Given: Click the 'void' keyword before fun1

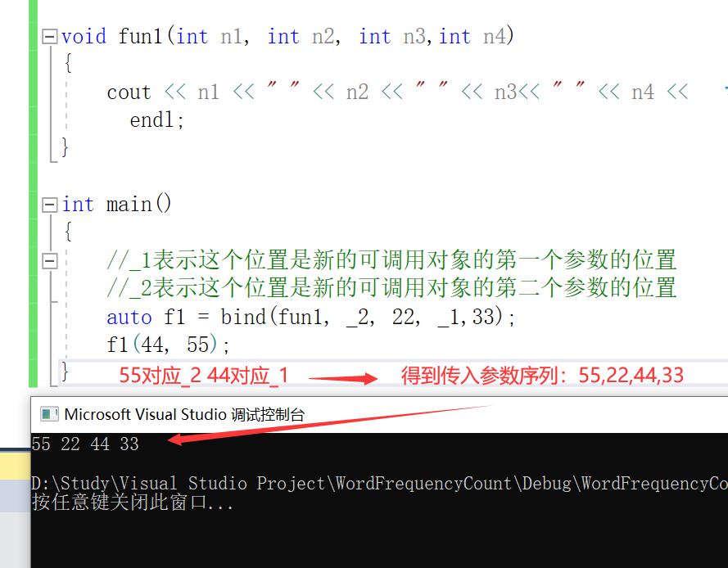Looking at the screenshot, I should pyautogui.click(x=84, y=36).
